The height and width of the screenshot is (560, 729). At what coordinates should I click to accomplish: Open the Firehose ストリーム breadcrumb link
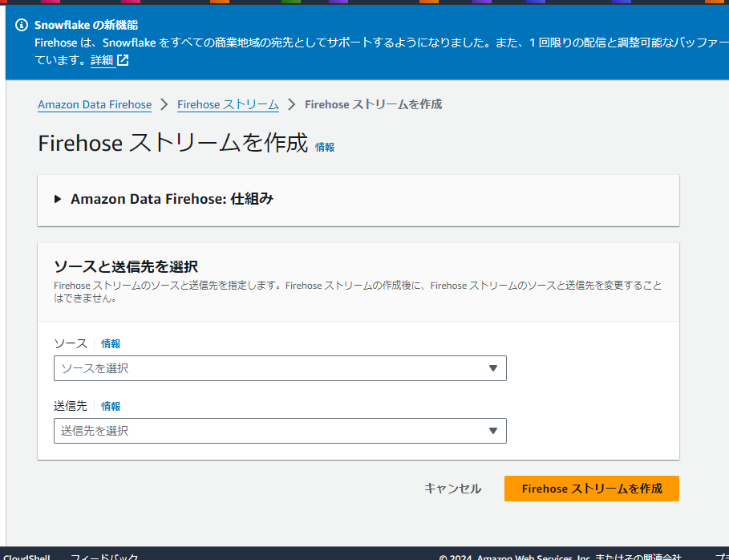(228, 104)
